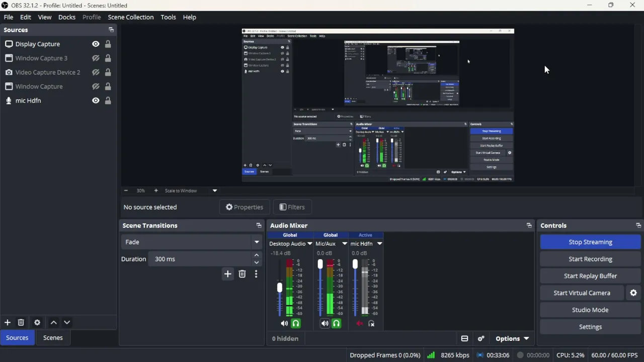Float the Scene Transitions dock
This screenshot has width=644, height=362.
(259, 225)
